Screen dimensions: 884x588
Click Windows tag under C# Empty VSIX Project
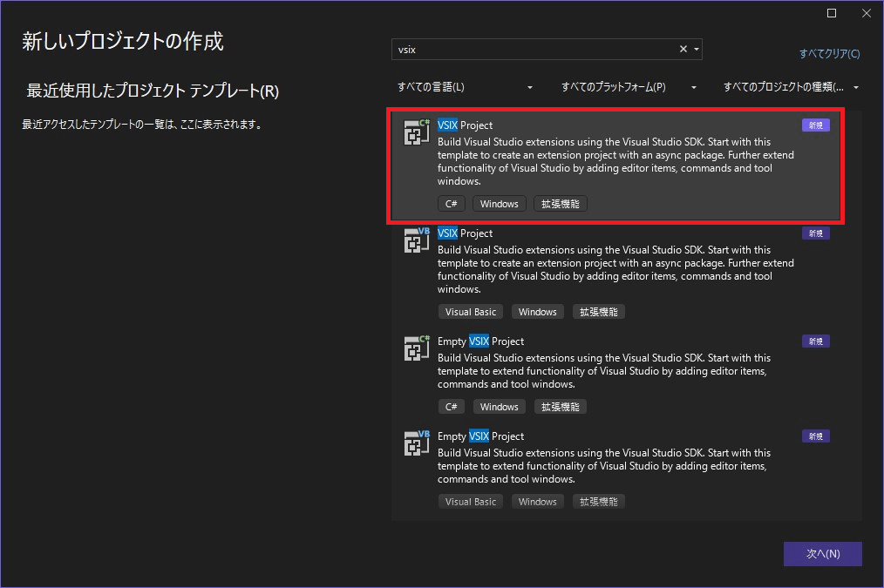[x=499, y=407]
